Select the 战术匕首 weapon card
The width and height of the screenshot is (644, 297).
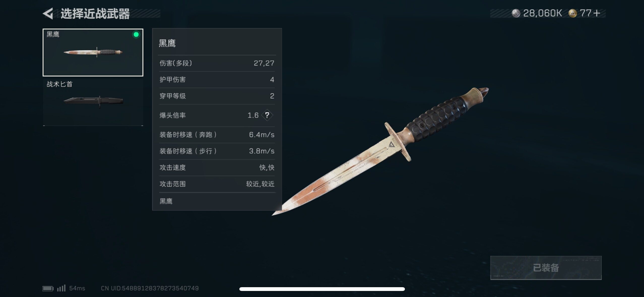(93, 102)
